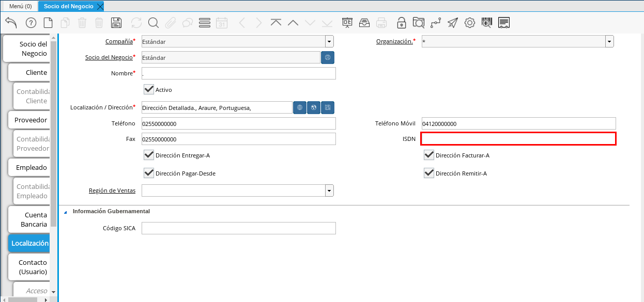Select the Socio del Negocio window tab

tap(69, 6)
